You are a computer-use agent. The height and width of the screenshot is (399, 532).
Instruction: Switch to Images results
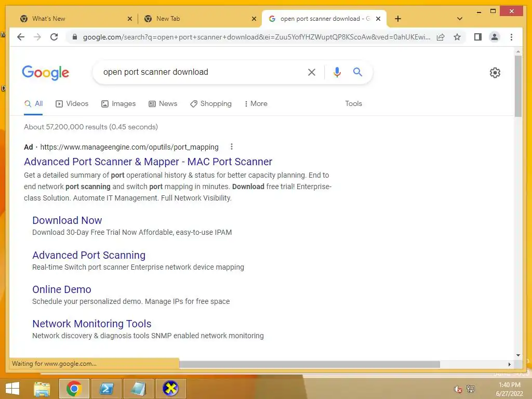(118, 104)
